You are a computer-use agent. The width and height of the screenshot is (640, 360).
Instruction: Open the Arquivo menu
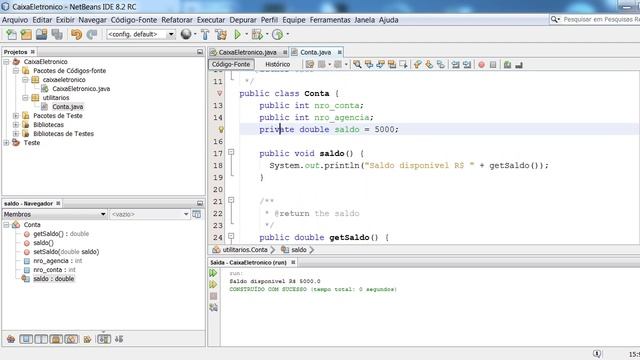tap(15, 20)
